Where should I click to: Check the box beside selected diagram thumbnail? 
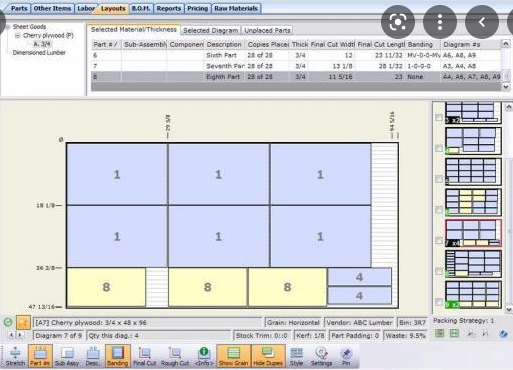coord(439,240)
